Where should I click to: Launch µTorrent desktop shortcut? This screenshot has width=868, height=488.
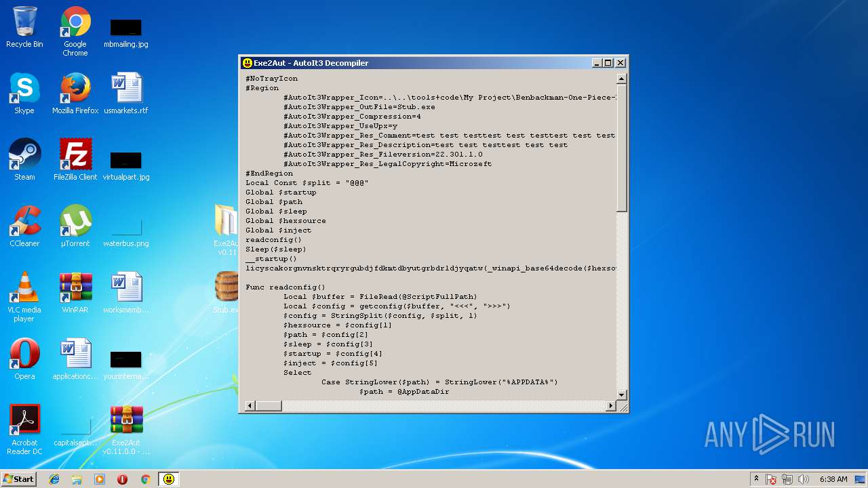[x=75, y=226]
